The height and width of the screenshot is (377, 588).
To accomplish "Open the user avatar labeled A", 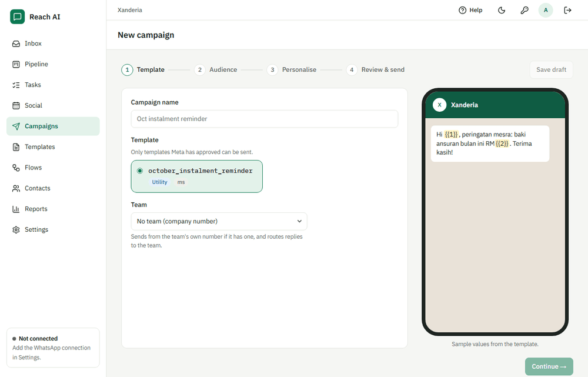I will pos(546,10).
